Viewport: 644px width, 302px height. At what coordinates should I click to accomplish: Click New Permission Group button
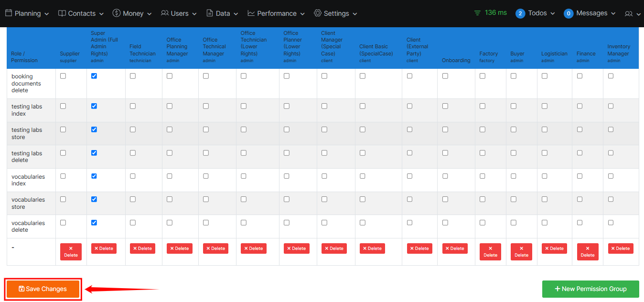coord(590,289)
